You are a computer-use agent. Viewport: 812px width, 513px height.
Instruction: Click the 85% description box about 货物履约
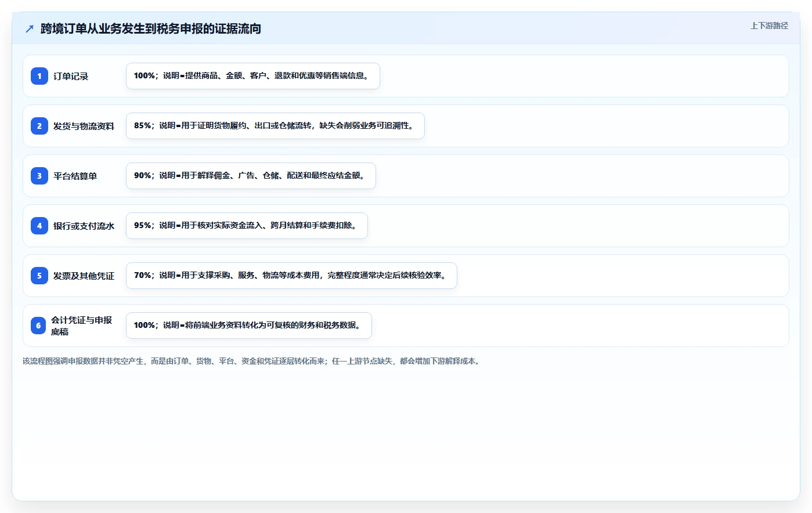[x=275, y=126]
